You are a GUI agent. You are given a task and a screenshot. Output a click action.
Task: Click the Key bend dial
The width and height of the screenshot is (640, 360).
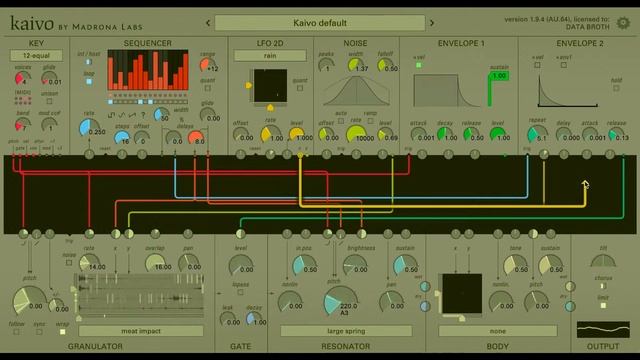(x=22, y=124)
